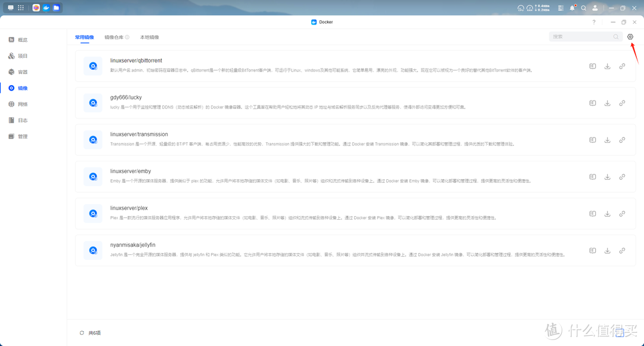Open documentation for linuxserver/emby

click(593, 177)
